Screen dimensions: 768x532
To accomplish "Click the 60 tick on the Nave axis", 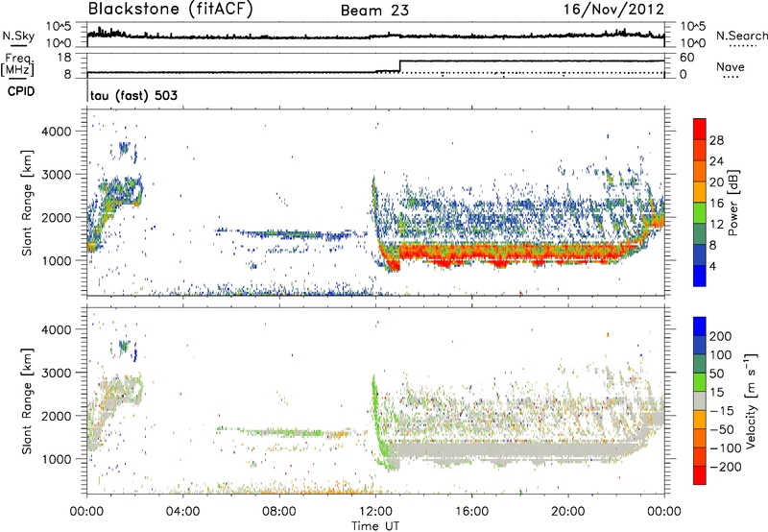I will click(x=686, y=58).
